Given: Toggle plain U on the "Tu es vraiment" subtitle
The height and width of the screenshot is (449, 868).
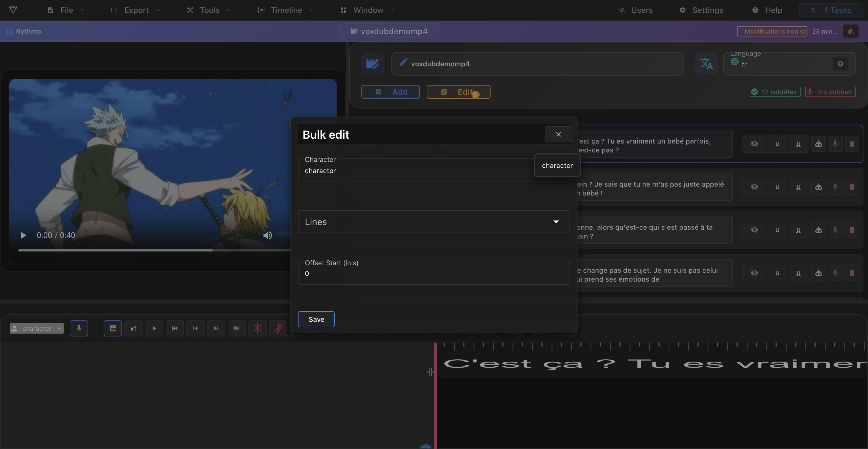Looking at the screenshot, I should pyautogui.click(x=777, y=144).
